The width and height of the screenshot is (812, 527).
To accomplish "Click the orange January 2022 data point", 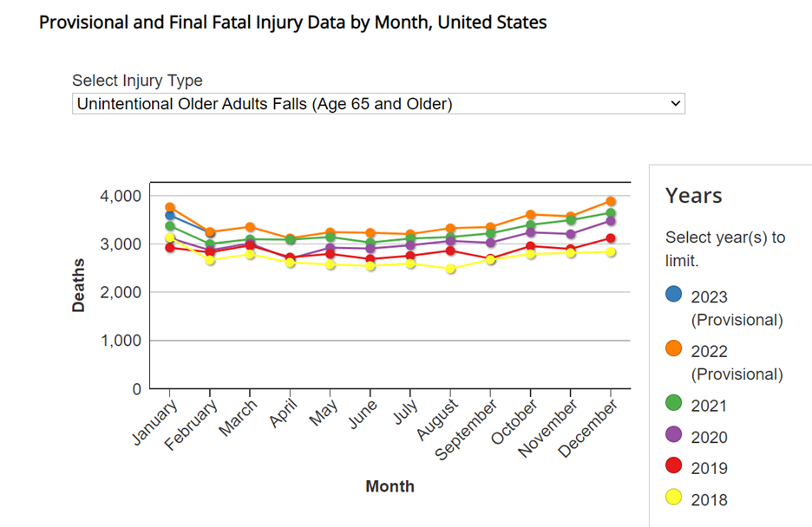I will [170, 207].
